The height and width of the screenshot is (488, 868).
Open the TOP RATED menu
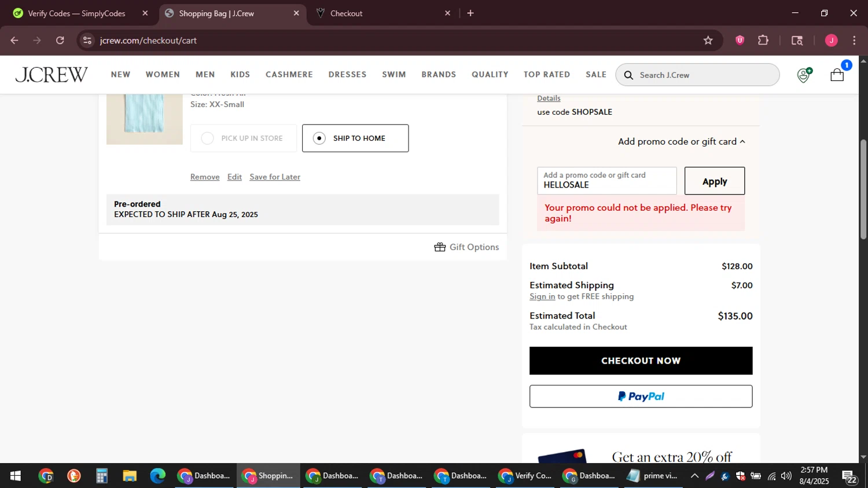(547, 75)
